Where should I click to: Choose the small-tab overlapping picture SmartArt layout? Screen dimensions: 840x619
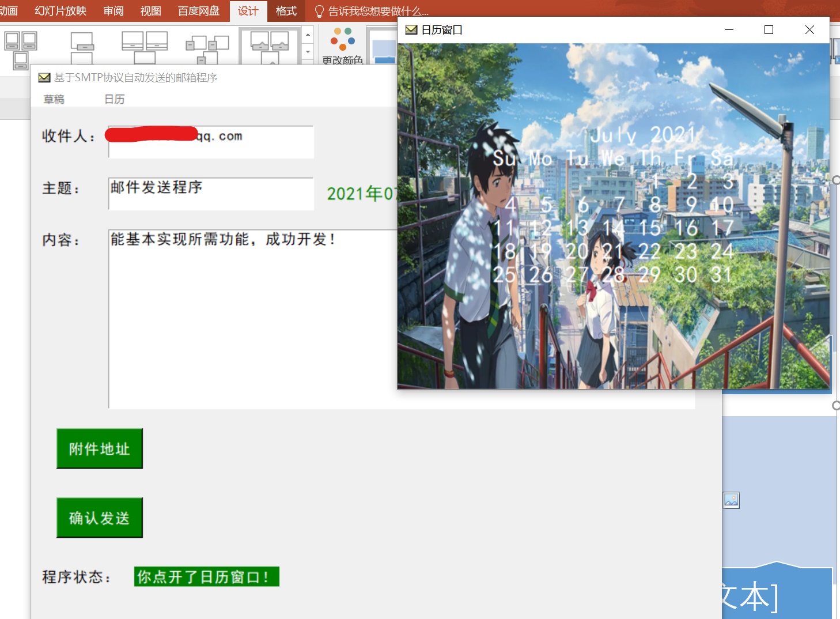pyautogui.click(x=207, y=50)
